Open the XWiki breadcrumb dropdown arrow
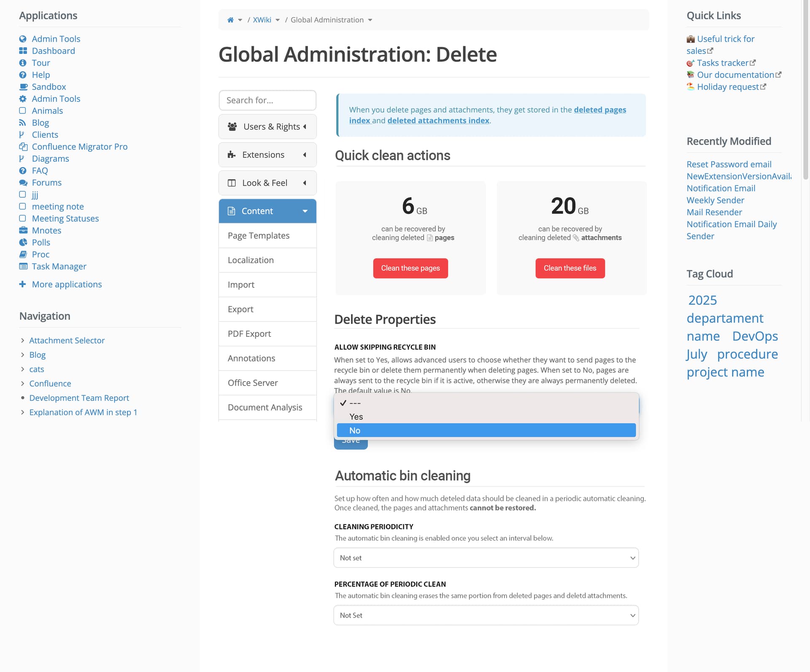 pos(277,20)
